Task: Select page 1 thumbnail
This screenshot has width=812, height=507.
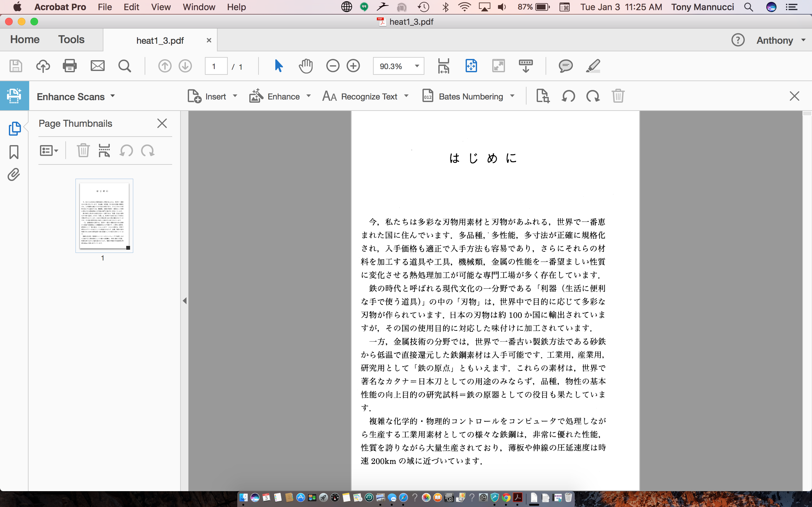Action: click(104, 215)
